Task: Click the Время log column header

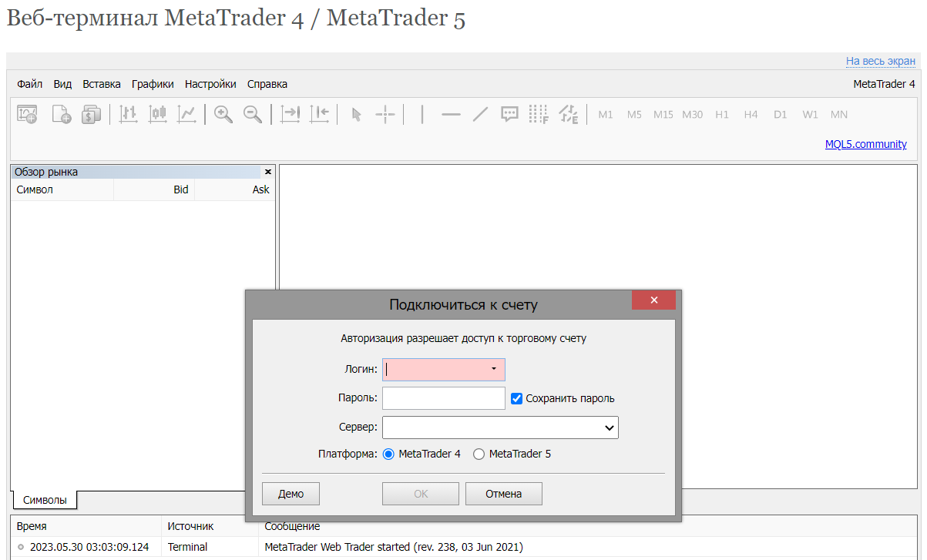Action: [x=86, y=526]
